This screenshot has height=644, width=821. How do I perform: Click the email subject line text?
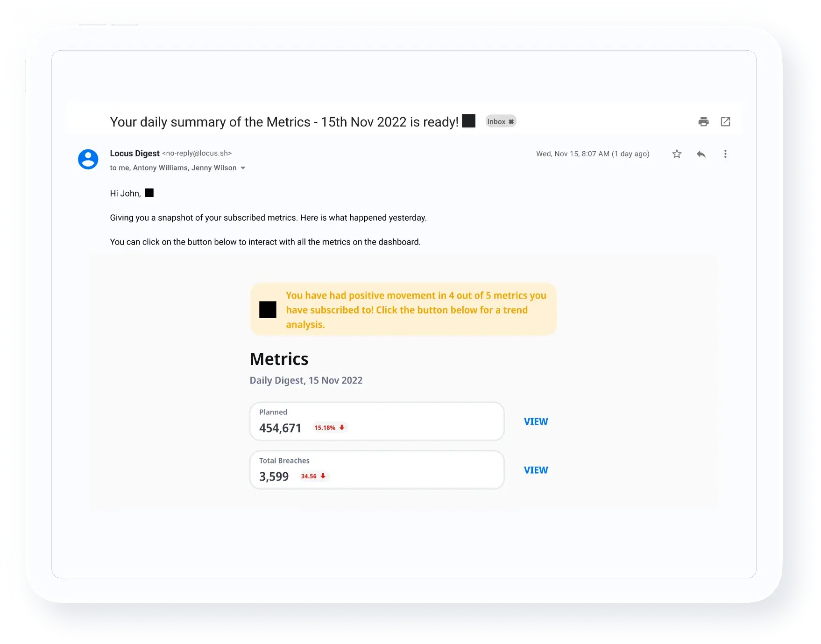pyautogui.click(x=284, y=122)
